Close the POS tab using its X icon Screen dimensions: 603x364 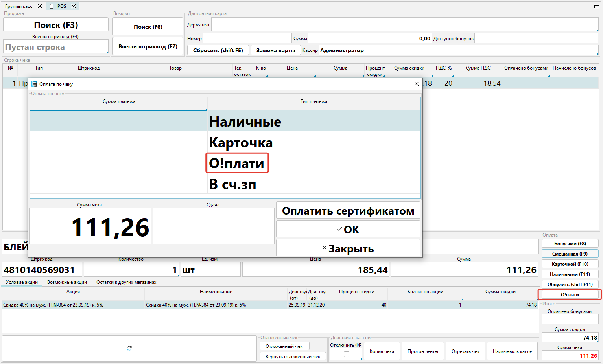click(x=74, y=6)
